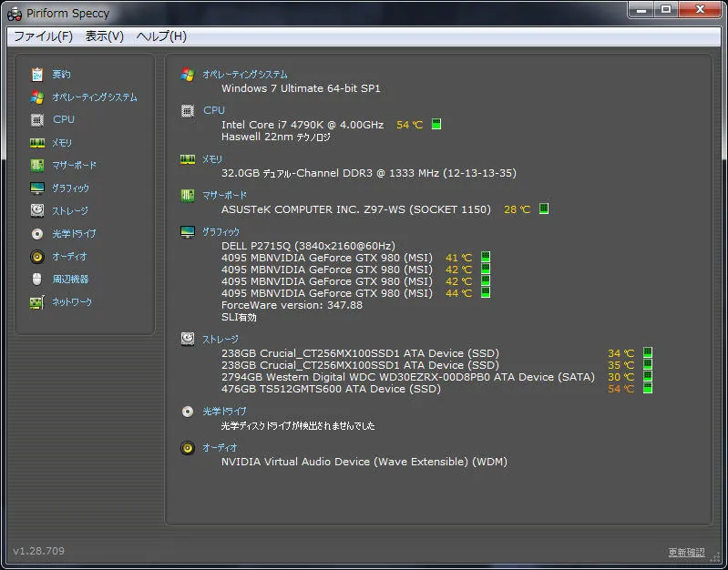
Task: Click the v1.28.709 version label
Action: coord(38,551)
